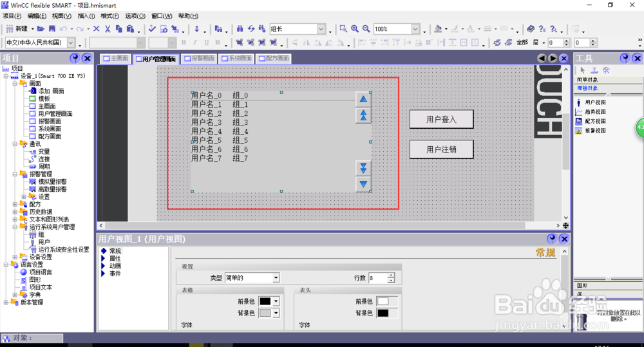Image resolution: width=644 pixels, height=347 pixels.
Task: Select 报警视图 object in tools panel
Action: [x=591, y=131]
